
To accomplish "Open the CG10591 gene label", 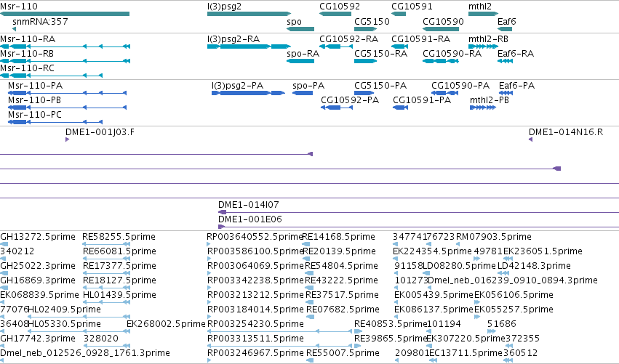I will pos(412,7).
